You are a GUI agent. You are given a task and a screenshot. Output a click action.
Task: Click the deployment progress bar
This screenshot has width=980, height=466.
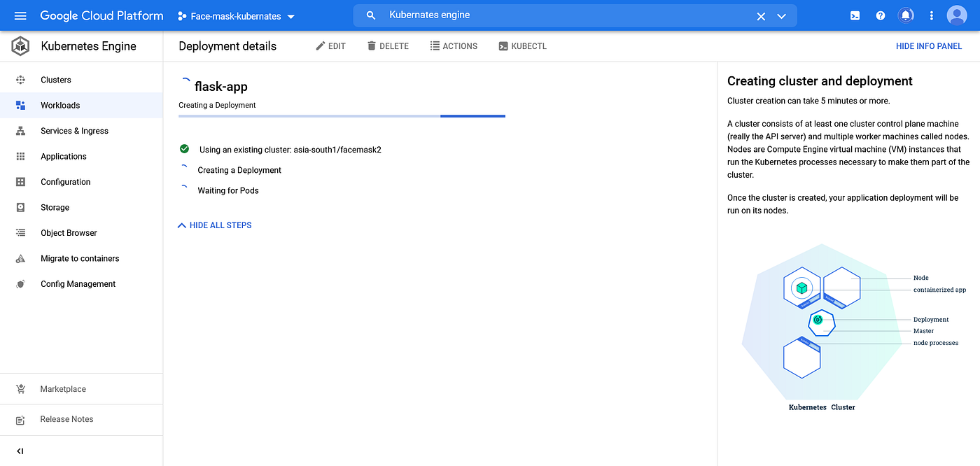(x=342, y=116)
